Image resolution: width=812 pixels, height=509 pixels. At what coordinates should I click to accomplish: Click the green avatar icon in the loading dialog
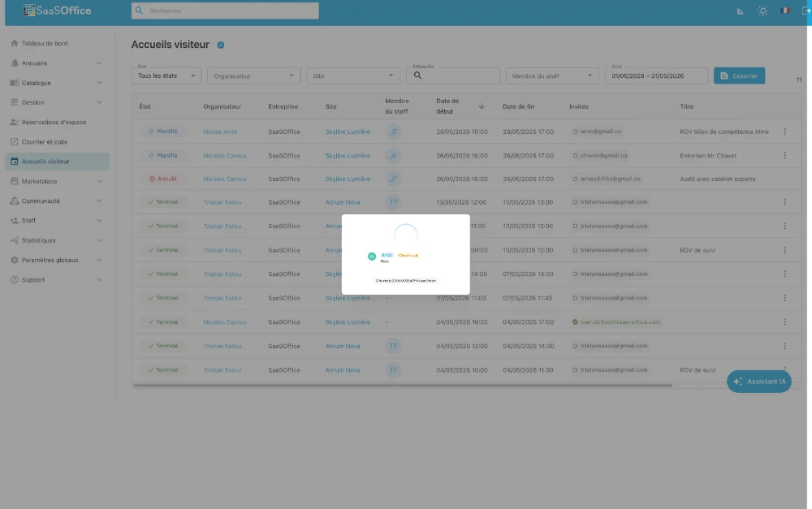371,257
